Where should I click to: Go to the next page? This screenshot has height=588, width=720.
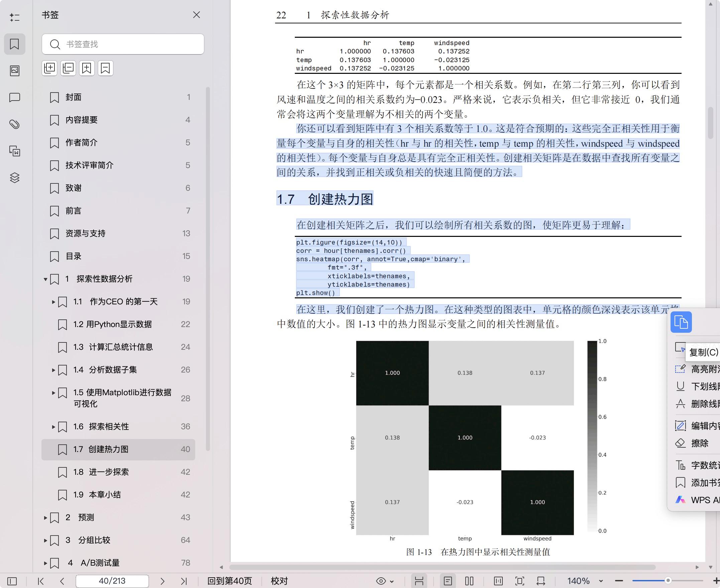click(x=162, y=581)
